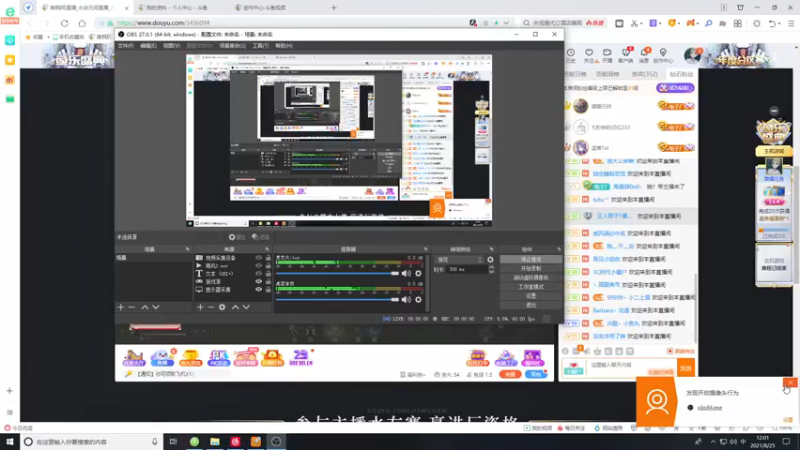Image resolution: width=800 pixels, height=450 pixels.
Task: Switch to 贡献周榜 tab in Douyu
Action: (607, 74)
